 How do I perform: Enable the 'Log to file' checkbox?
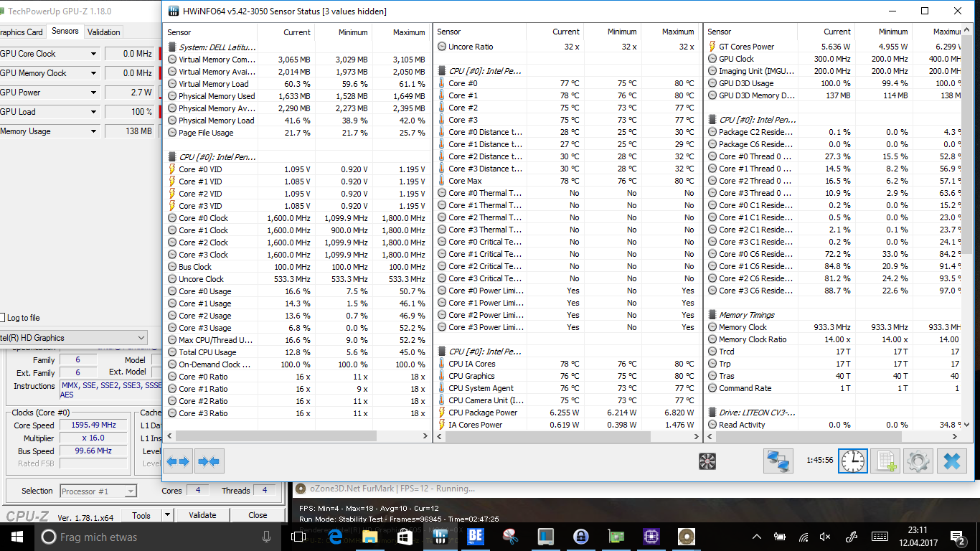(4, 318)
